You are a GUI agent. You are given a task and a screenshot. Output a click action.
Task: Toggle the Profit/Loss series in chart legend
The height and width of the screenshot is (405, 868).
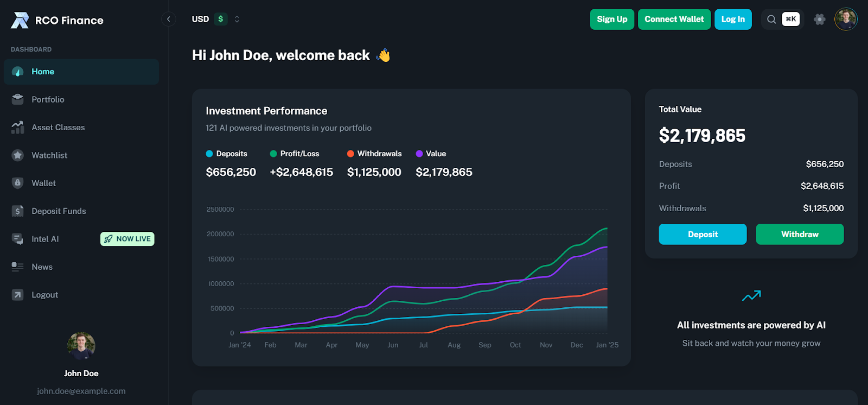tap(295, 154)
